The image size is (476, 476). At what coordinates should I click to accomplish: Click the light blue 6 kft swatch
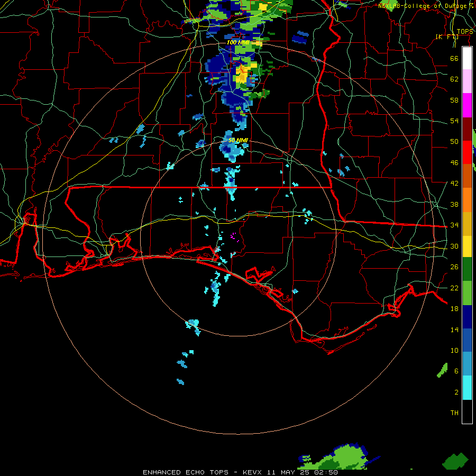(467, 364)
